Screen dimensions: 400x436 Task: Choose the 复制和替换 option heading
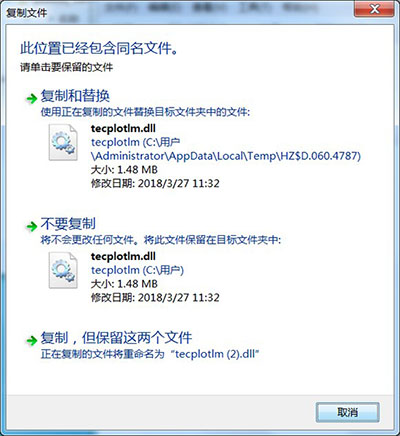75,96
